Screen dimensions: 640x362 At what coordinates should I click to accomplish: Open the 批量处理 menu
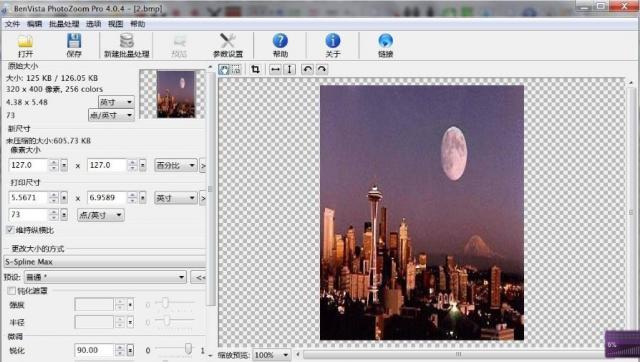(64, 24)
